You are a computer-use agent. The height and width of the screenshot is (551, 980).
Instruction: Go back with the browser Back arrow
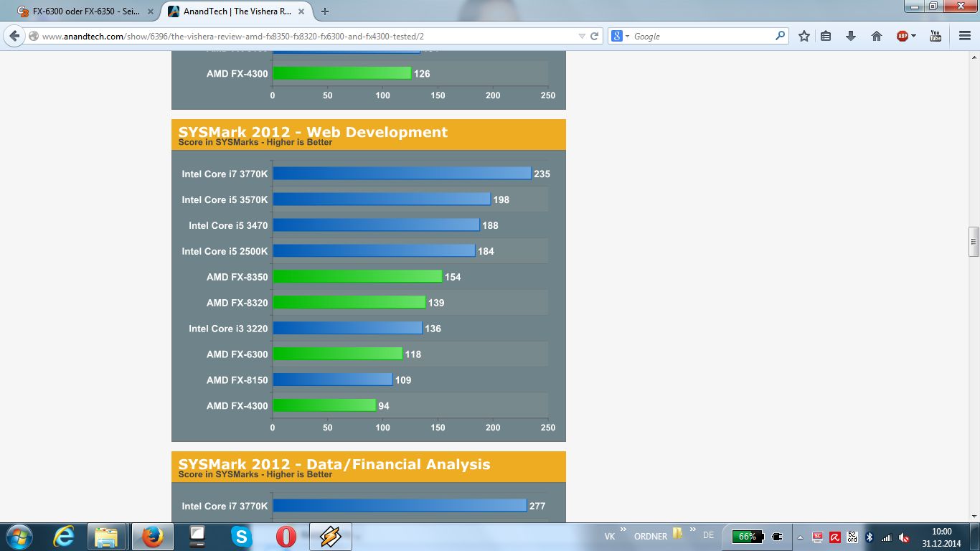[x=14, y=36]
